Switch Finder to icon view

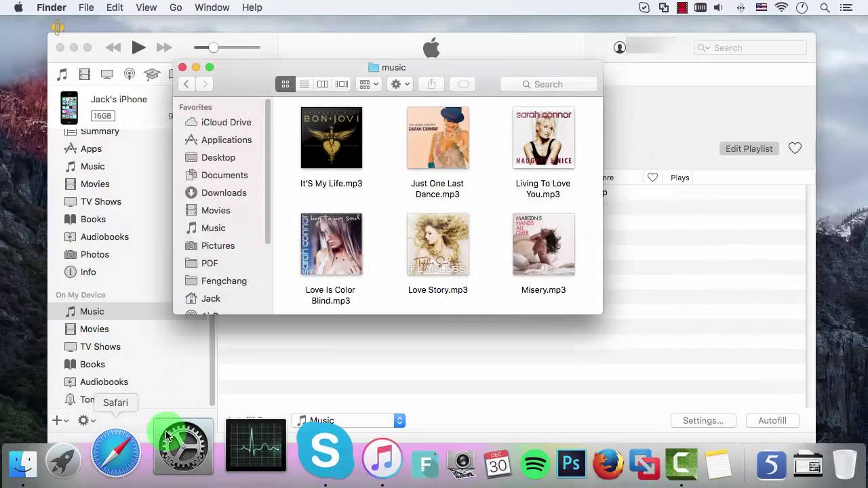click(285, 84)
